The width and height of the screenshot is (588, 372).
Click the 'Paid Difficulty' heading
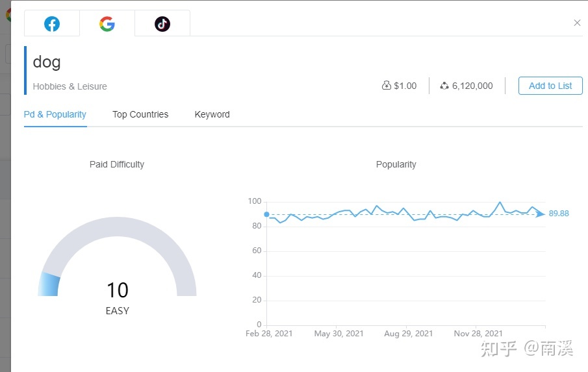(116, 164)
